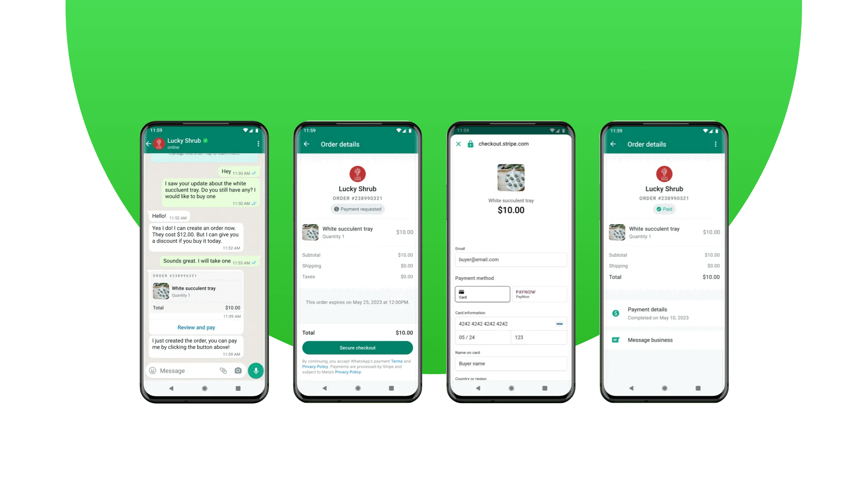Click the Lucky Shrub business profile icon in chat
This screenshot has height=488, width=868.
159,143
